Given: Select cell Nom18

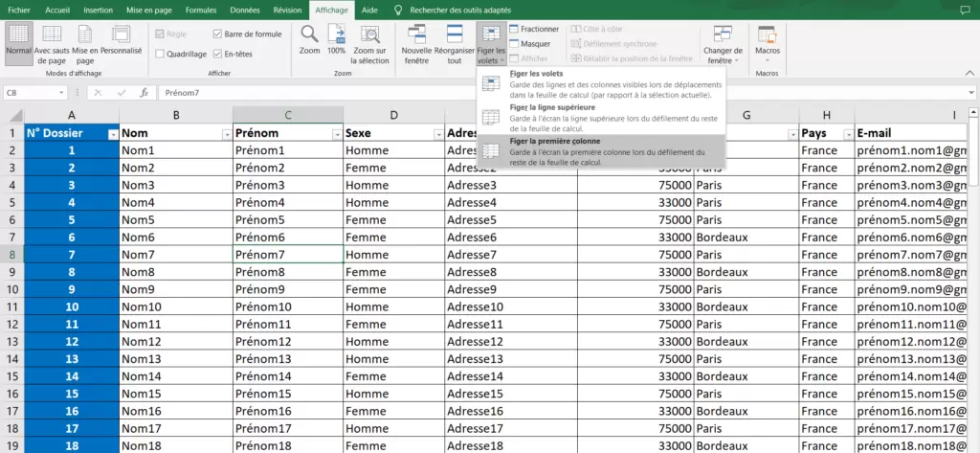Looking at the screenshot, I should [x=176, y=446].
